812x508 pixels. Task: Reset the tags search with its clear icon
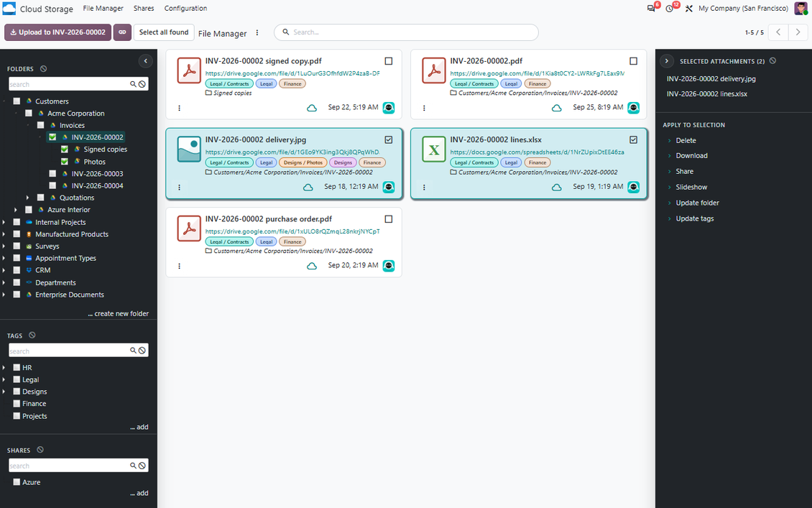pyautogui.click(x=142, y=351)
